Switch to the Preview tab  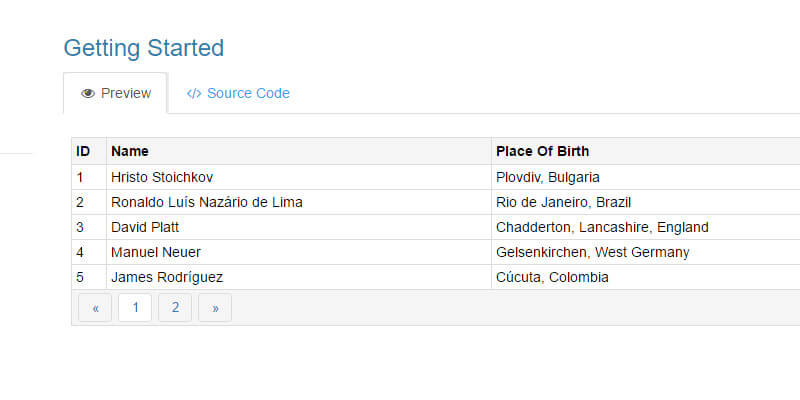pos(116,94)
